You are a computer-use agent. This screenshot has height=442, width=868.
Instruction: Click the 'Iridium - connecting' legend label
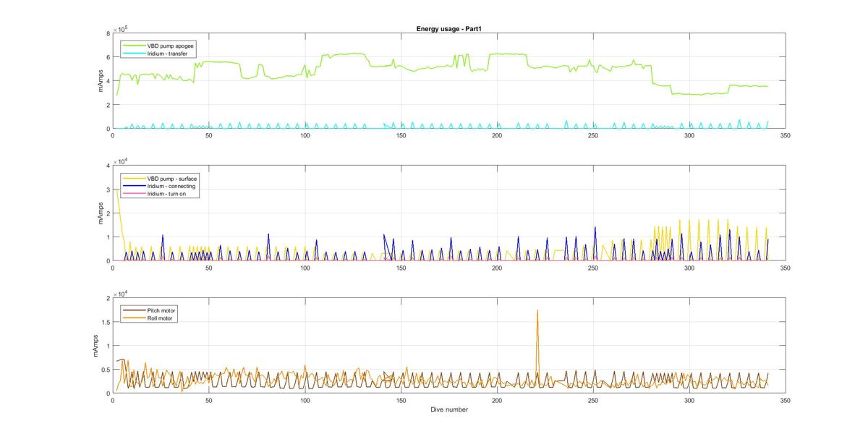pyautogui.click(x=171, y=186)
